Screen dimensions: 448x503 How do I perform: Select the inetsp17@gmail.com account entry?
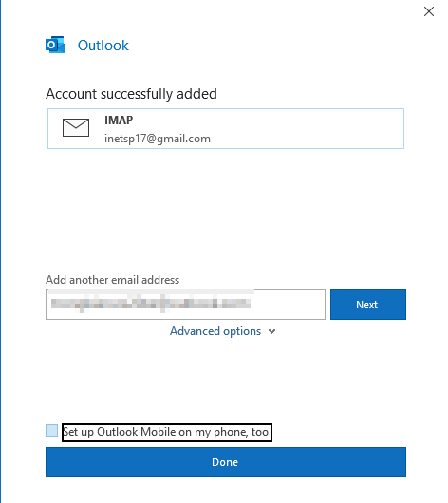pos(226,129)
